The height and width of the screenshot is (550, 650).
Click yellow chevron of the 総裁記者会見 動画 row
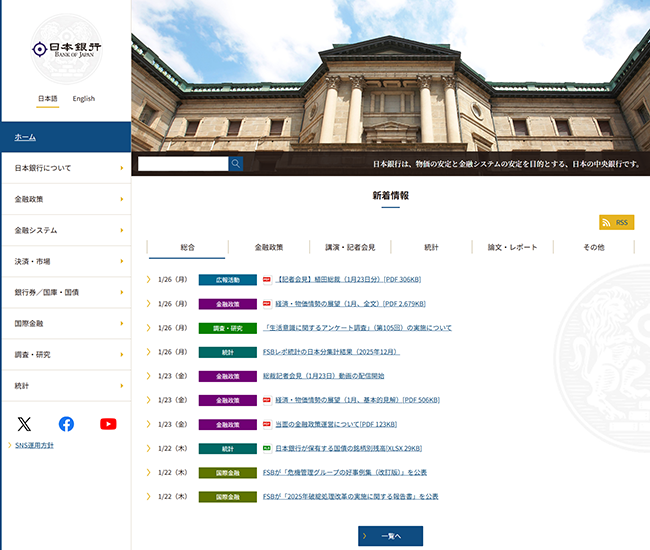pos(148,376)
